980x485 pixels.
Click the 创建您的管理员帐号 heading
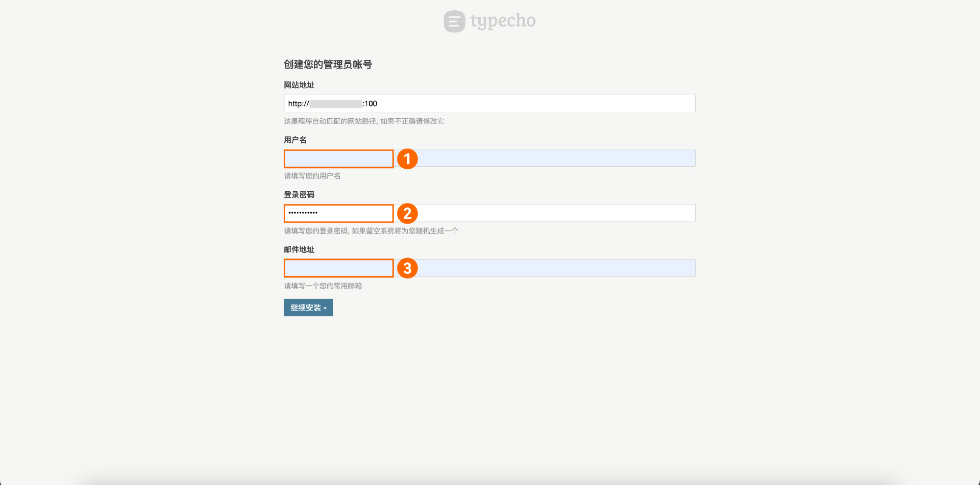328,64
